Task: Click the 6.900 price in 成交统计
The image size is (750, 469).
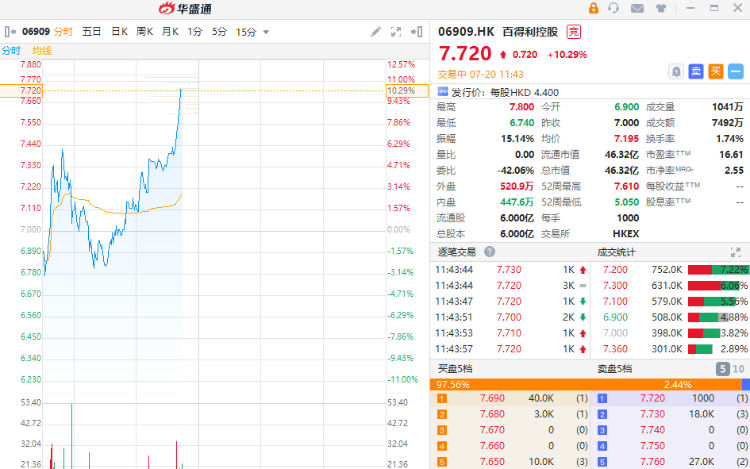Action: 615,317
